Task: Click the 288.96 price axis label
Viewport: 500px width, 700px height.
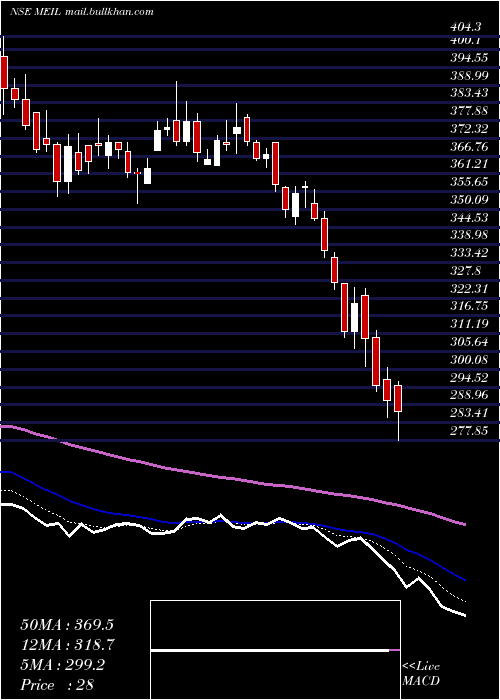Action: [x=470, y=395]
